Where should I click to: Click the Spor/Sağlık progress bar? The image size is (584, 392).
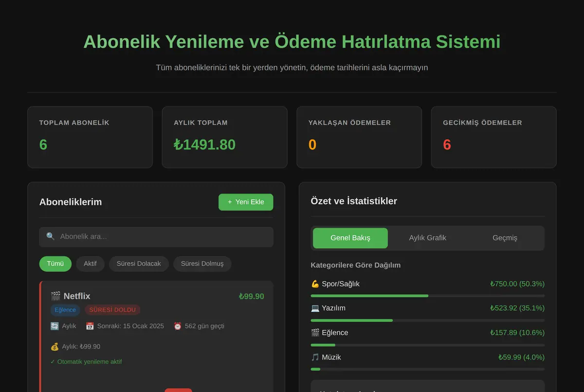tap(428, 296)
